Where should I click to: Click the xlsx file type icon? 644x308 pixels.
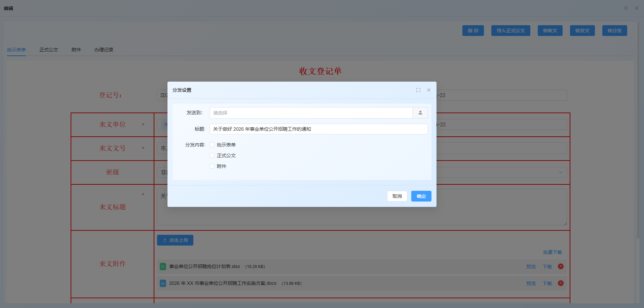pyautogui.click(x=163, y=266)
